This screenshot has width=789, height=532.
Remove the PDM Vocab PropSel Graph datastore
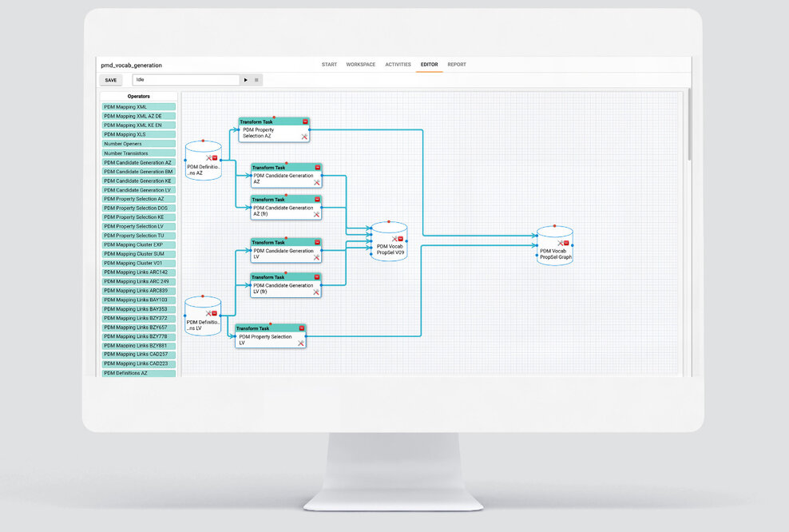pos(565,242)
